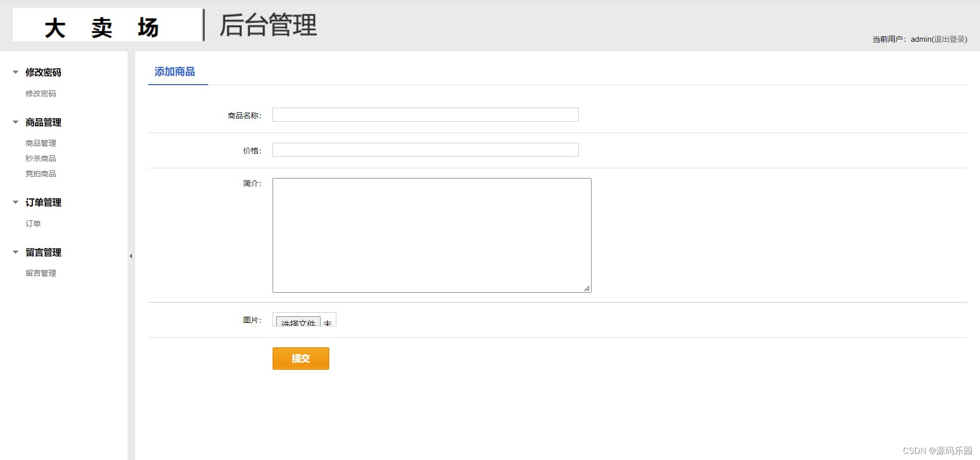This screenshot has width=980, height=460.
Task: Collapse the 订单管理 sidebar section
Action: (x=15, y=202)
